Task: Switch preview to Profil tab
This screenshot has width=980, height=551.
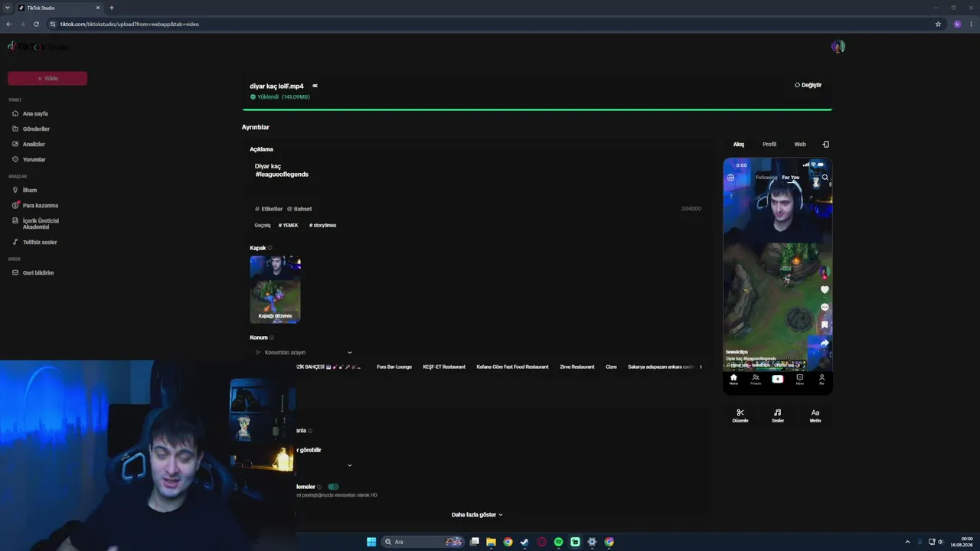Action: [x=769, y=144]
